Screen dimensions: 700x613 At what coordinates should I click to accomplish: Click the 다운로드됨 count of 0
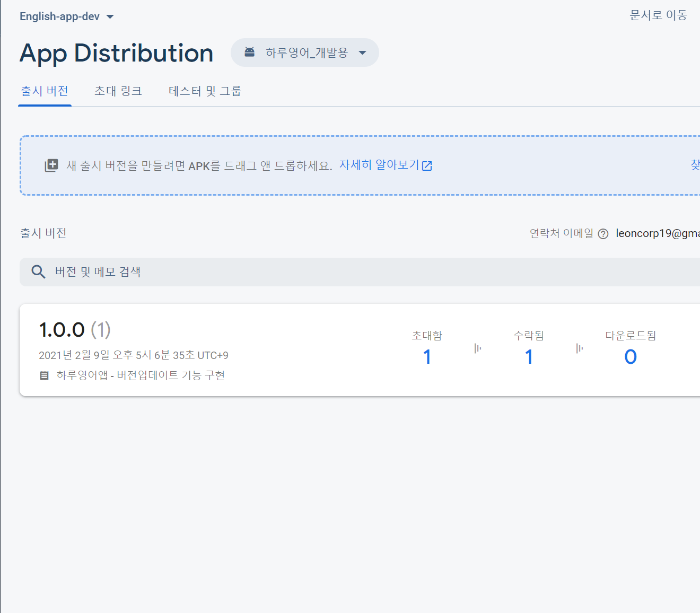631,357
